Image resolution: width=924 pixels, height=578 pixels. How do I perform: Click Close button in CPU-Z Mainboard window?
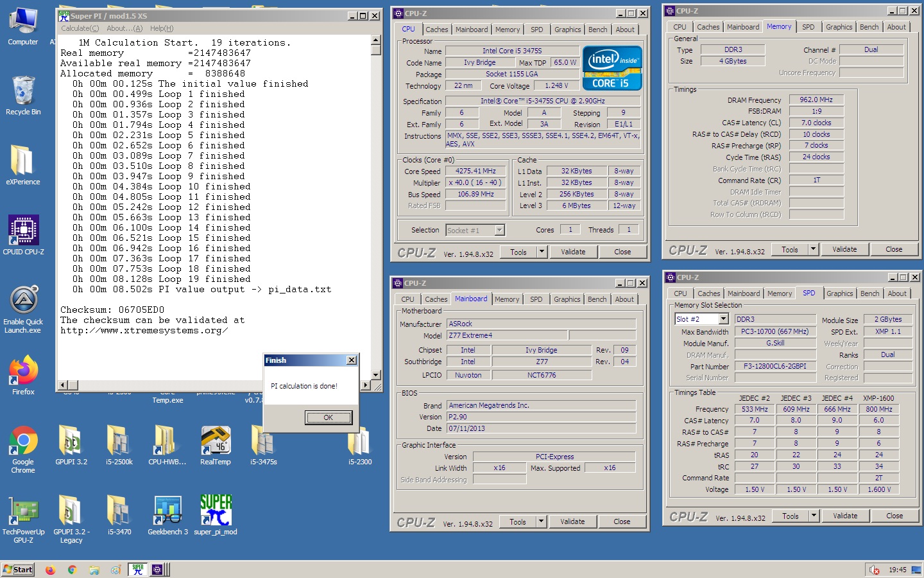pos(622,521)
